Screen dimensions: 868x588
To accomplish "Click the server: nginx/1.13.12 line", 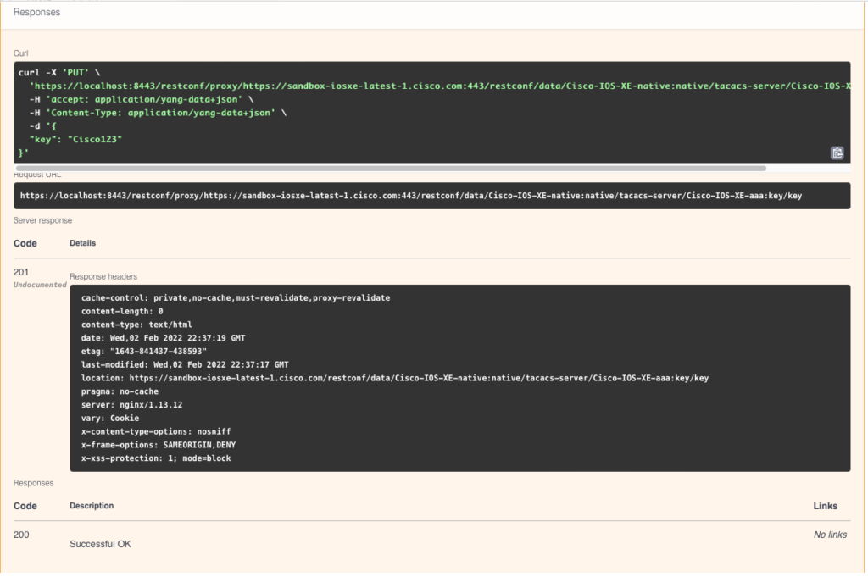I will point(131,405).
